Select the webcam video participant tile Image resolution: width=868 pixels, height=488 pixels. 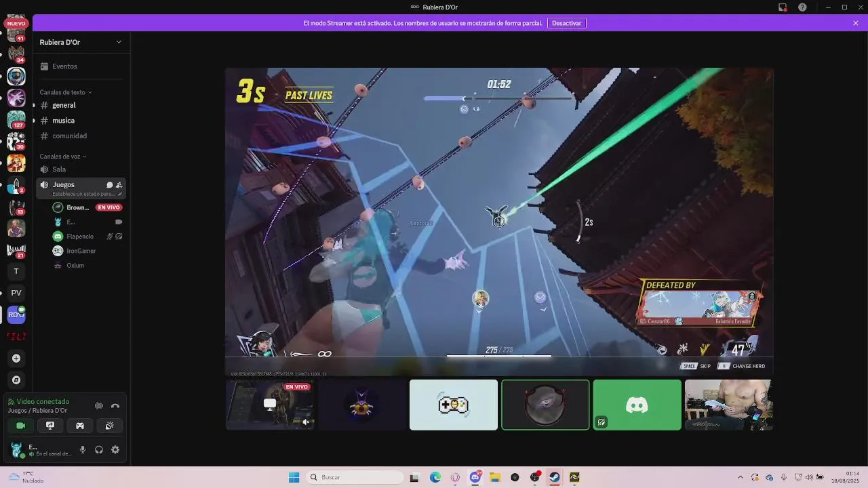point(729,405)
